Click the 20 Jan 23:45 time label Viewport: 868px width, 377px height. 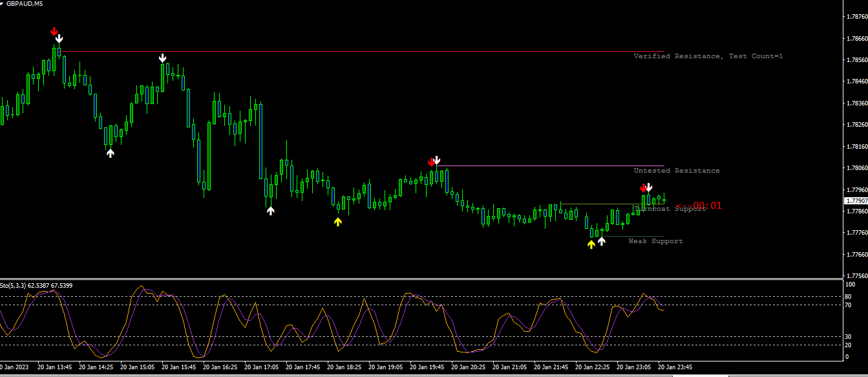coord(675,367)
